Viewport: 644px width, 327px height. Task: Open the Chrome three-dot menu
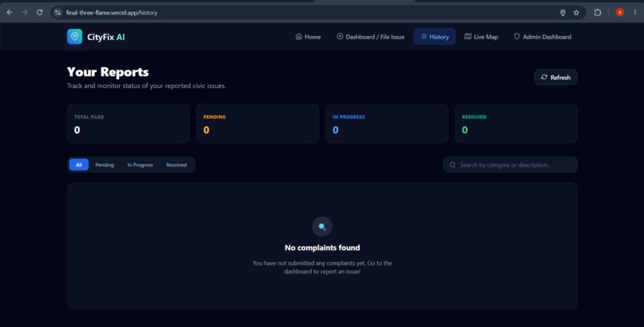click(x=635, y=13)
